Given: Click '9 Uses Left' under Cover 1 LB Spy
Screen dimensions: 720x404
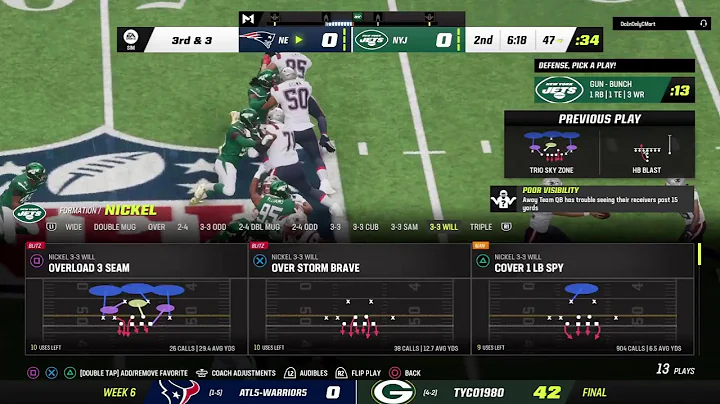Looking at the screenshot, I should (491, 348).
